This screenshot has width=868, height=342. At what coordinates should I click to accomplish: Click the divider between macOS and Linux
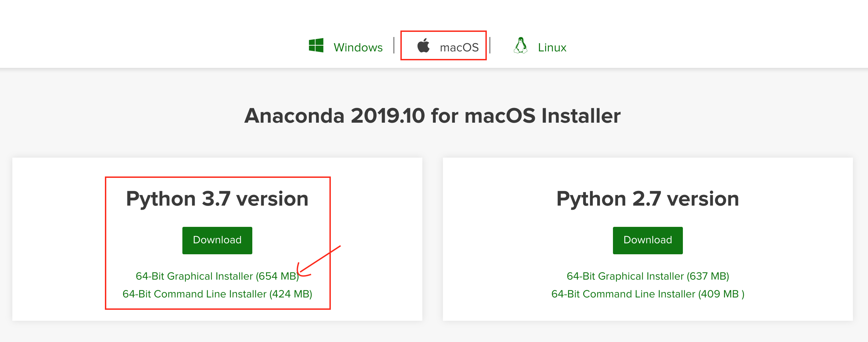(490, 46)
